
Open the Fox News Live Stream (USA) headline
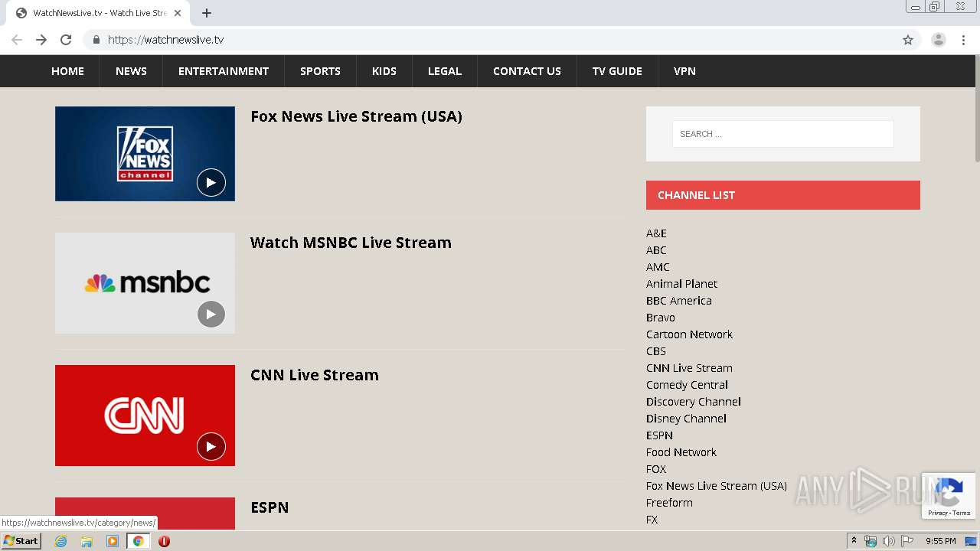[356, 116]
